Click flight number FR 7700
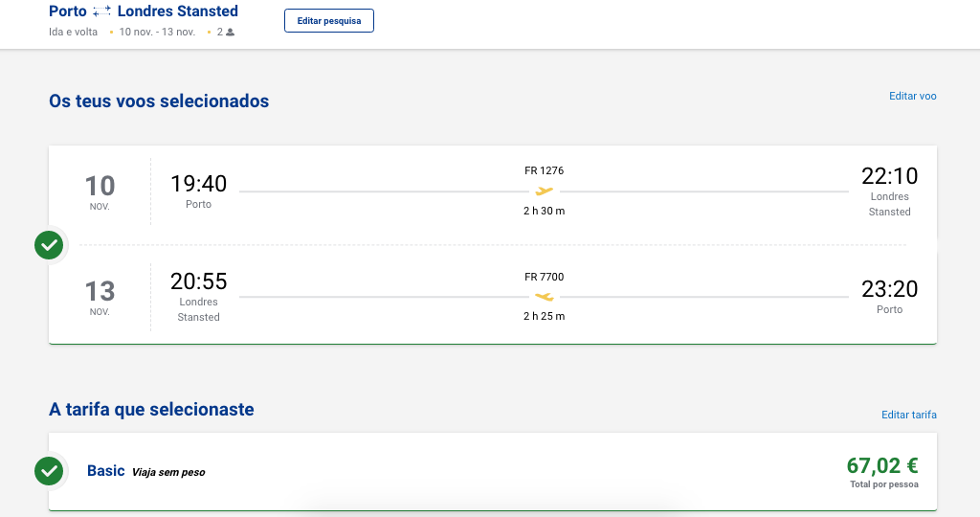 tap(544, 277)
